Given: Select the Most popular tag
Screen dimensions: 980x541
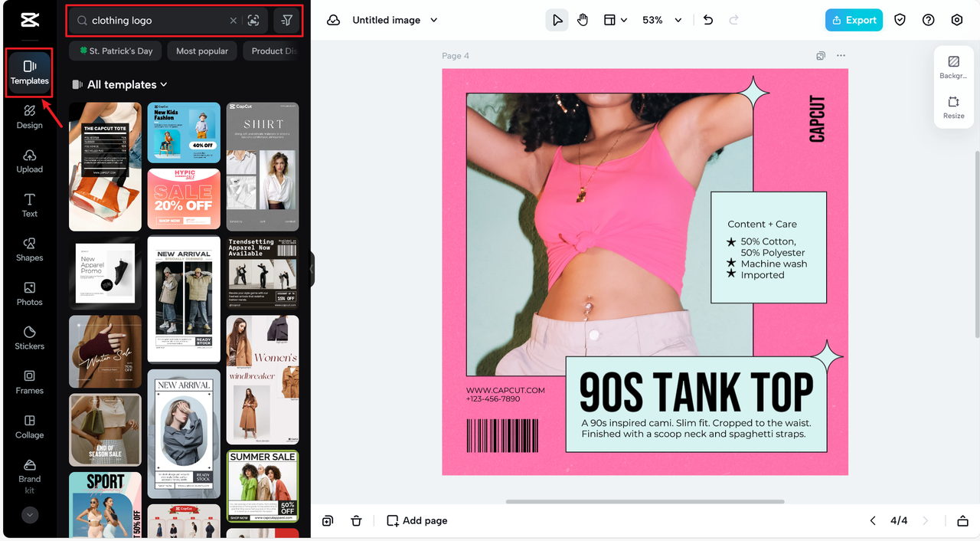Looking at the screenshot, I should pyautogui.click(x=202, y=51).
